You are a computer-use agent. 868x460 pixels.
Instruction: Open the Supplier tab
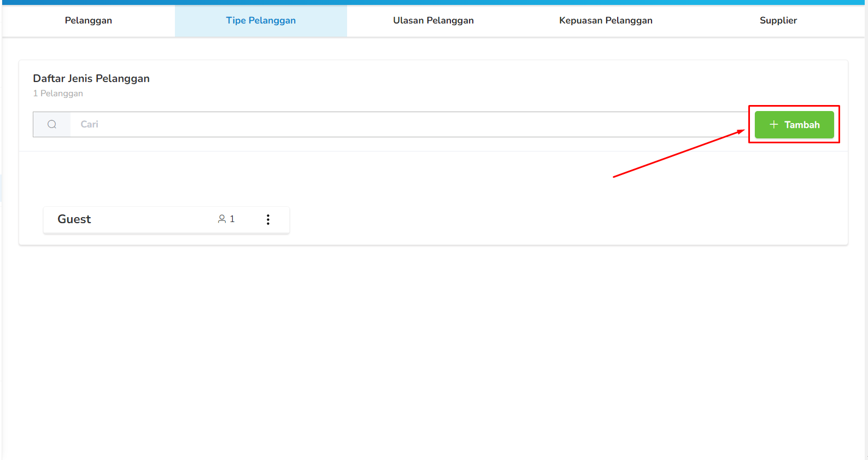[x=778, y=21]
